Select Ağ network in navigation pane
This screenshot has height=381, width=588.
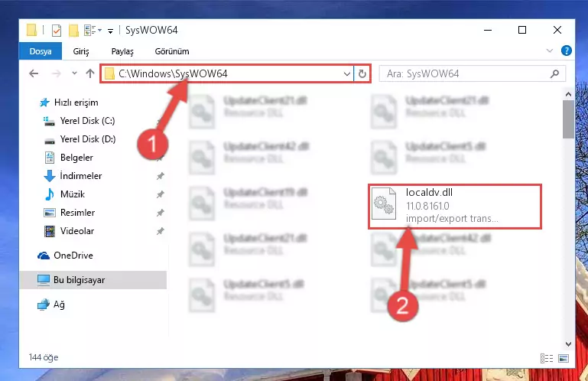click(x=59, y=304)
